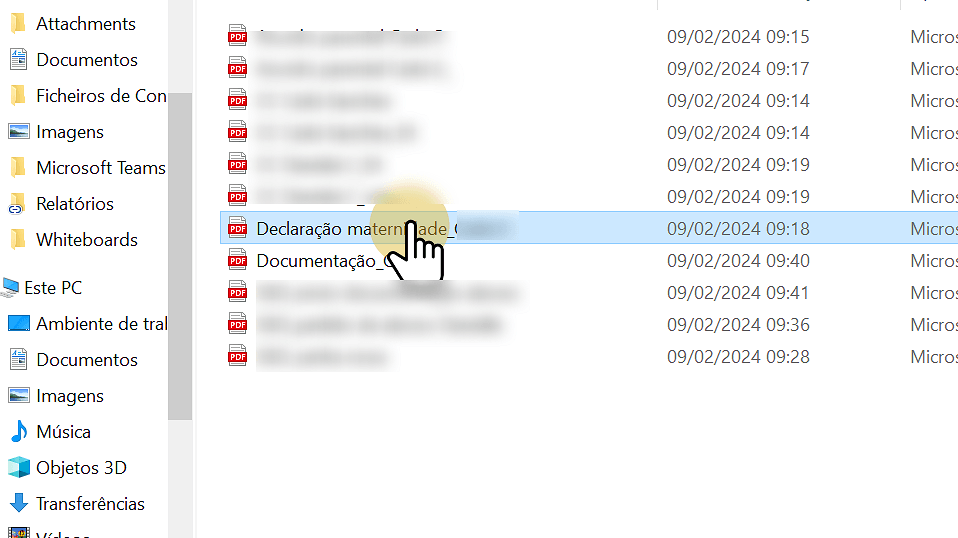Click the navigation pane vertical scrollbar
Image resolution: width=958 pixels, height=538 pixels.
pos(180,256)
